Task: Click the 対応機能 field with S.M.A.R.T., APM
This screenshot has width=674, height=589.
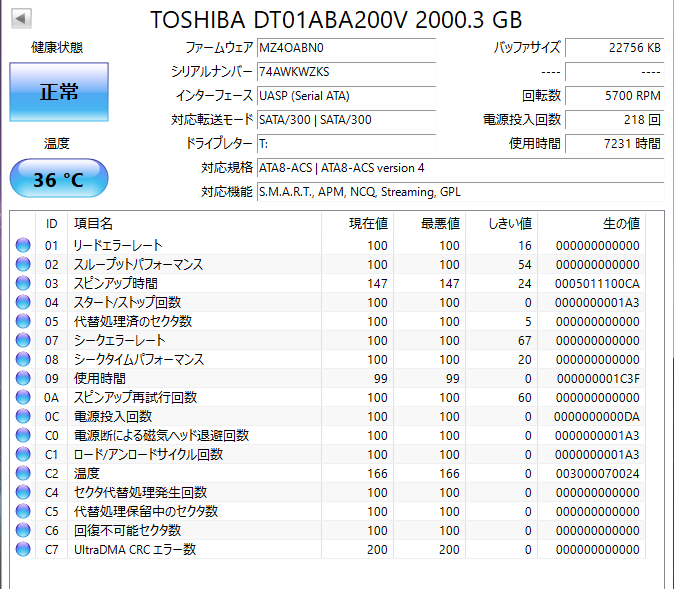Action: (x=460, y=192)
